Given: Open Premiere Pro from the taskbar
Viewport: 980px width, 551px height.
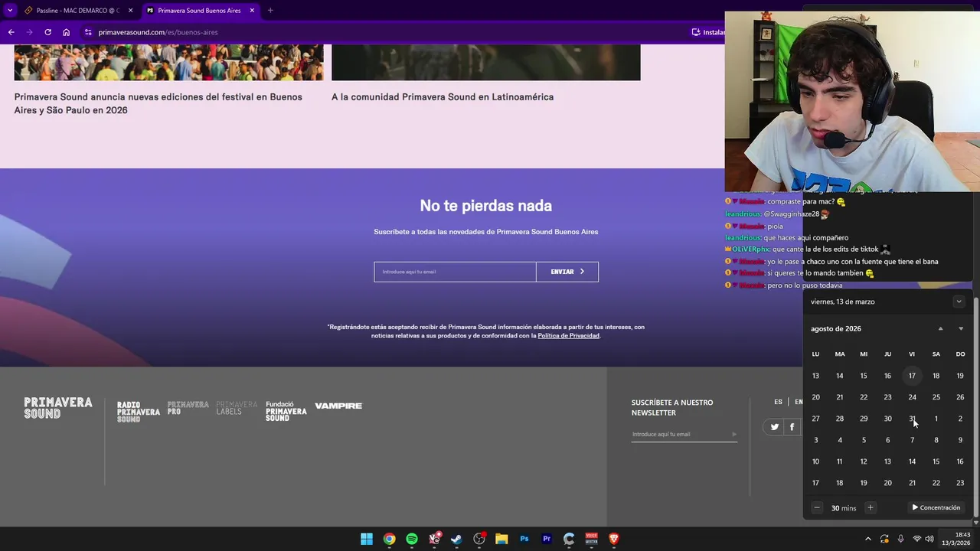Looking at the screenshot, I should tap(547, 539).
